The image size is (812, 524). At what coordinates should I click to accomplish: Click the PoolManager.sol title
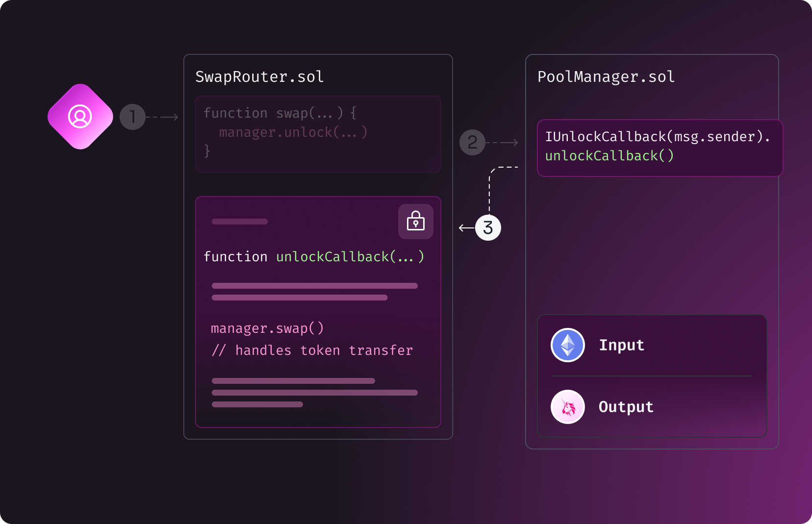[606, 77]
